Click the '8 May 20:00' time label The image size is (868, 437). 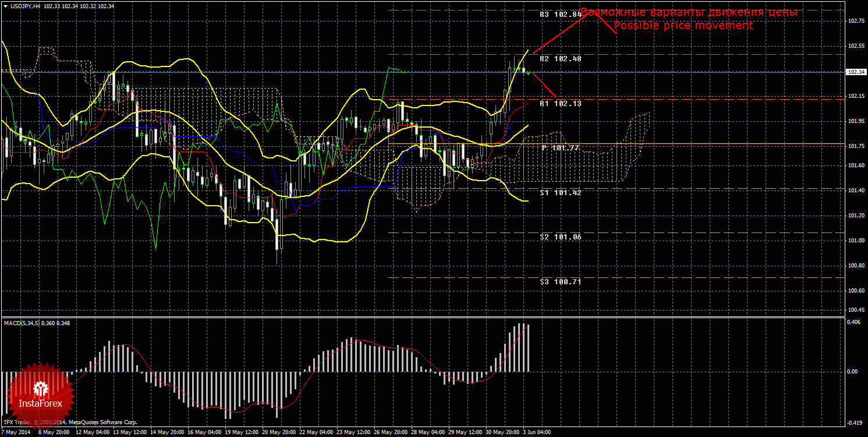(x=53, y=433)
